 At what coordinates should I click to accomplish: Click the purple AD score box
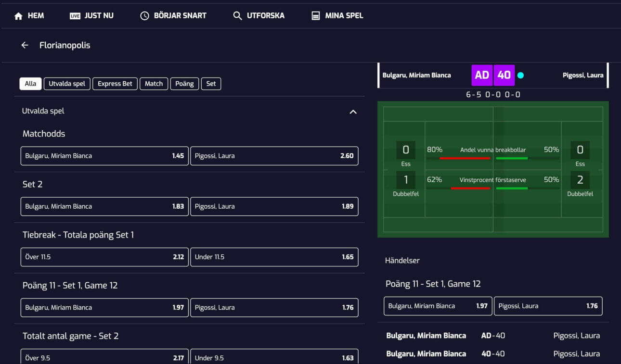tap(482, 75)
